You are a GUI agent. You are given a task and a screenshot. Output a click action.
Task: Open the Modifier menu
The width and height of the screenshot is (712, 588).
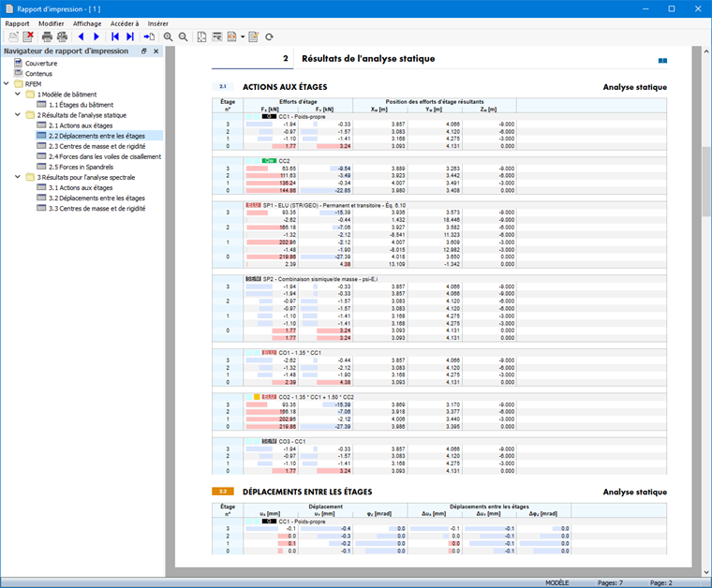(x=52, y=23)
